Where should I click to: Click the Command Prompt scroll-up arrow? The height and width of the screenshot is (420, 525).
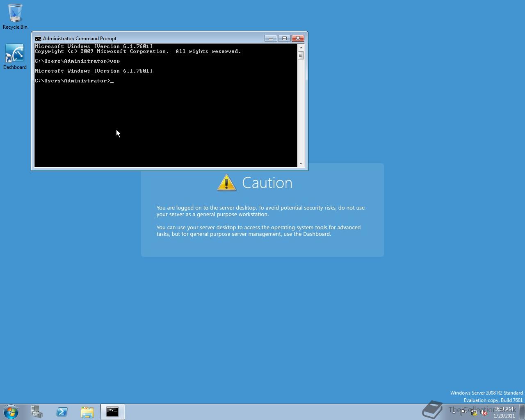click(x=301, y=47)
